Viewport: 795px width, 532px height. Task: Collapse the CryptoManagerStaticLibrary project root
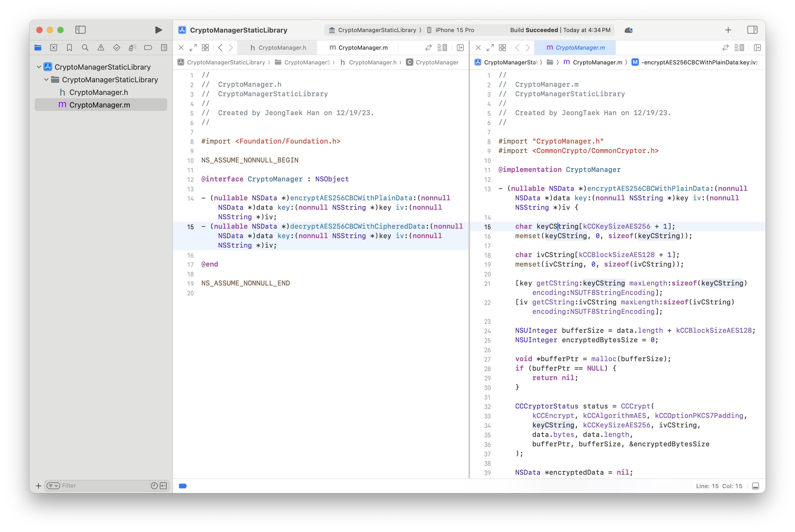point(39,67)
